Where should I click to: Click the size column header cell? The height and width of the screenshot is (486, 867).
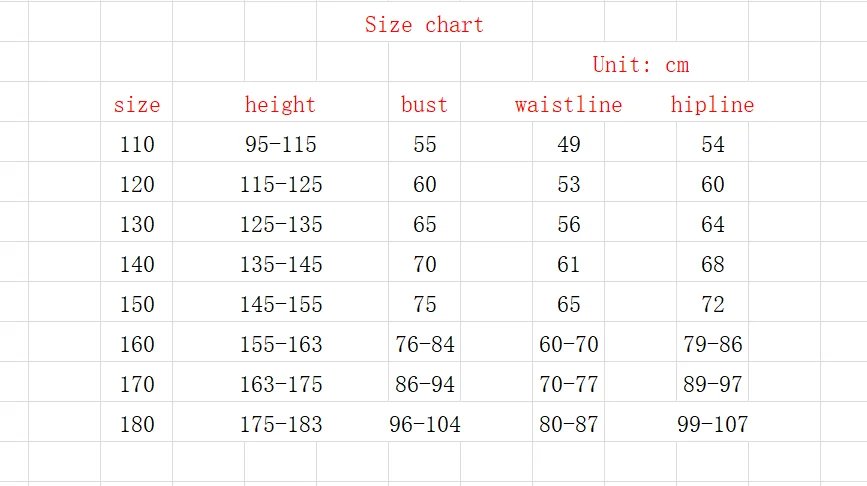pyautogui.click(x=137, y=104)
